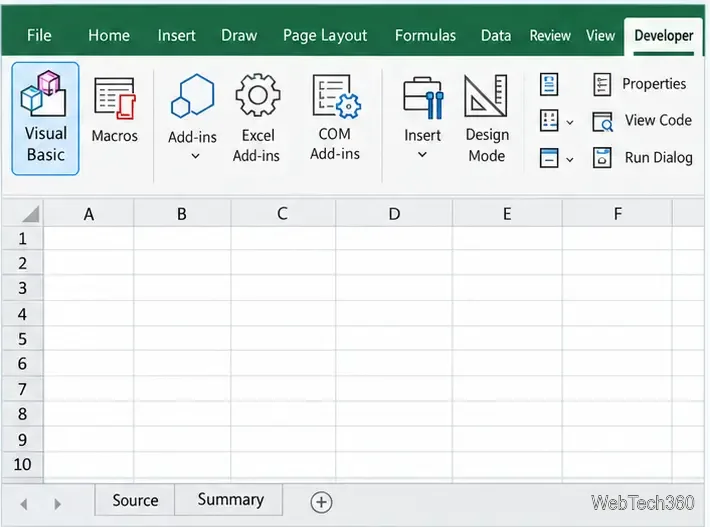Select the Summary sheet tab

pyautogui.click(x=230, y=499)
